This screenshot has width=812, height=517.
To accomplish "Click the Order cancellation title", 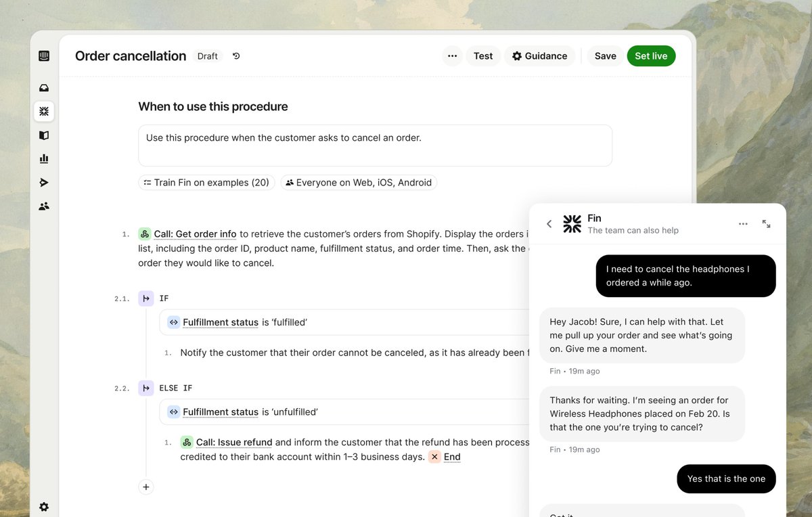I will [x=131, y=56].
